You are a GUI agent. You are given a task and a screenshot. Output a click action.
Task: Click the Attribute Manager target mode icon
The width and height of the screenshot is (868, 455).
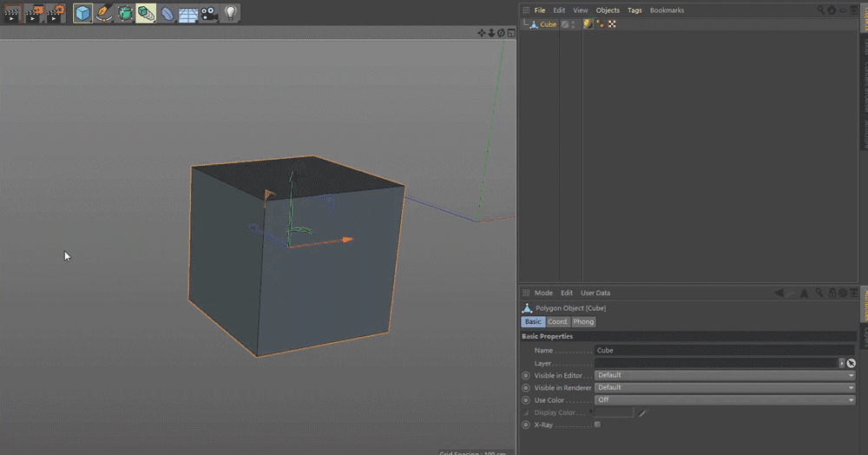843,293
